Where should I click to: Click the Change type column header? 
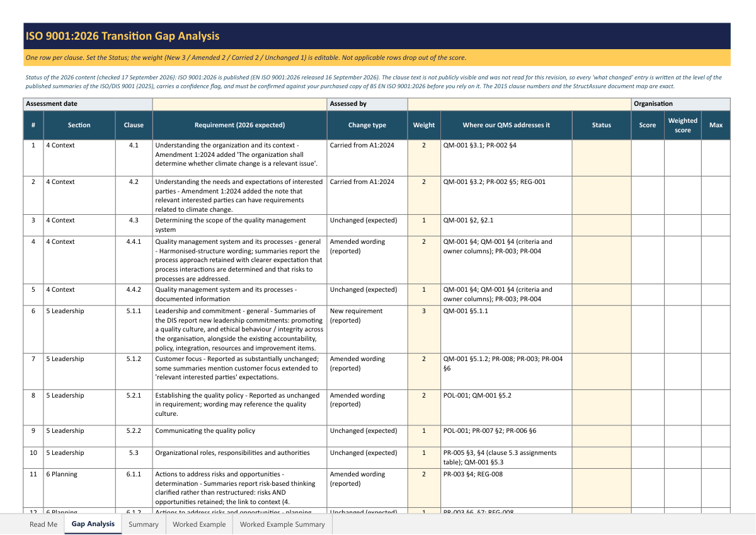coord(367,125)
